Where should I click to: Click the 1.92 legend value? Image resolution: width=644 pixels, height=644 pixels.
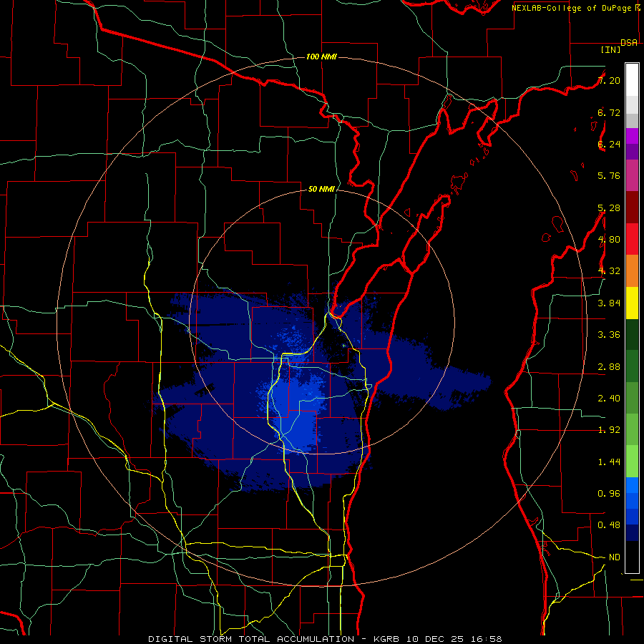pyautogui.click(x=609, y=430)
